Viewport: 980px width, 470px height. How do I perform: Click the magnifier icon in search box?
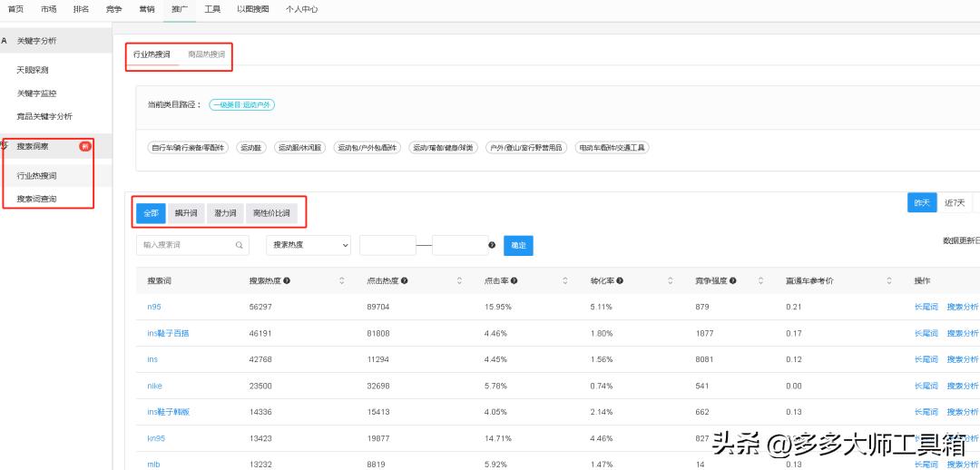tap(239, 245)
